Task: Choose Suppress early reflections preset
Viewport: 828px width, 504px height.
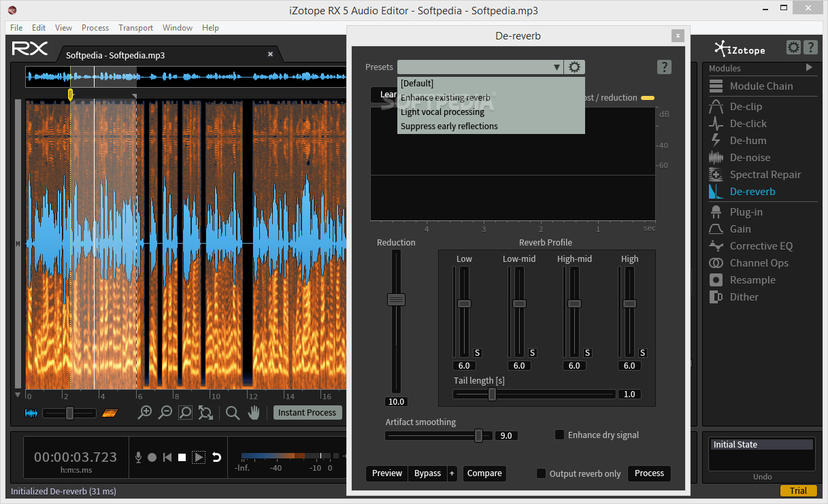Action: 491,126
